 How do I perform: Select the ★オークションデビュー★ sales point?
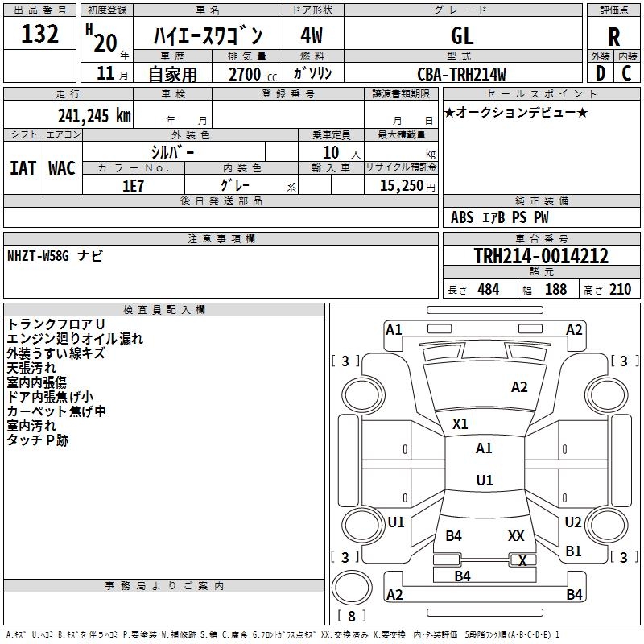516,112
